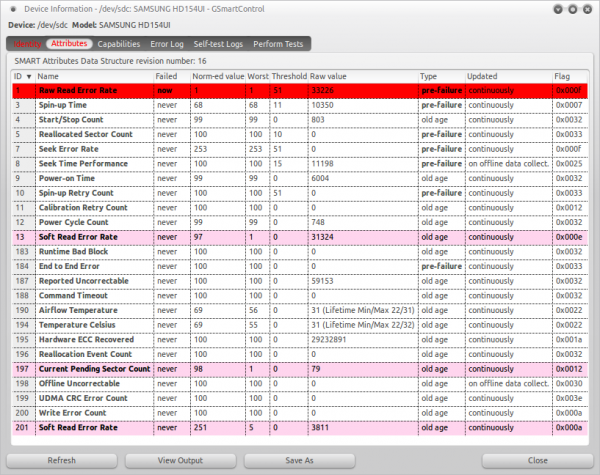Select the Power Cycle Count row

(x=300, y=222)
